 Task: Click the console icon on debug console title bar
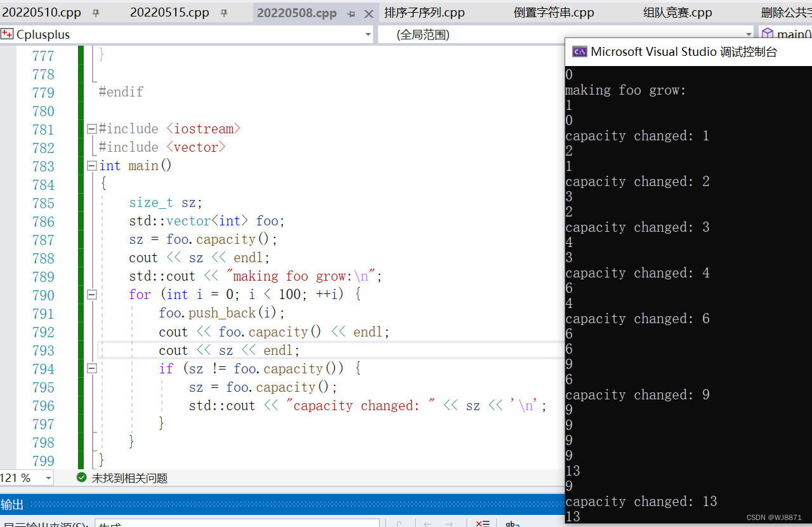(x=579, y=51)
